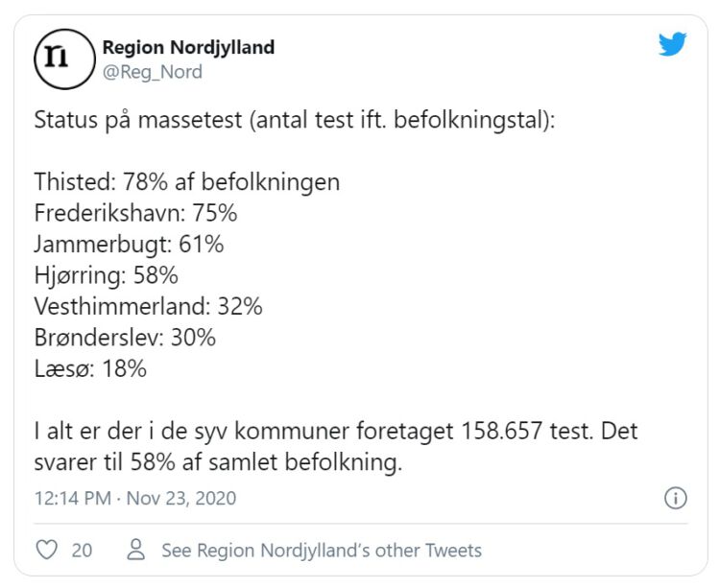
Task: Open the 12:14 PM Nov 23, 2020 timestamp
Action: pos(134,499)
